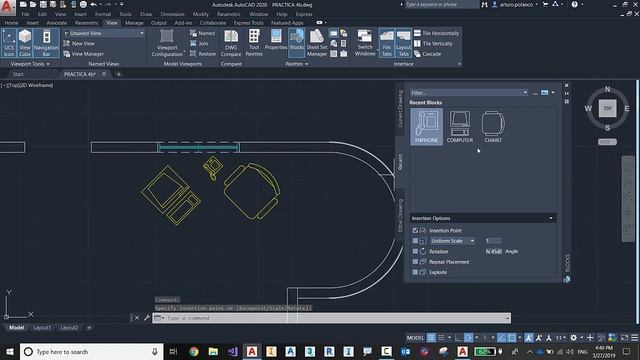640x360 pixels.
Task: Open the Home ribbon tab
Action: pyautogui.click(x=11, y=23)
